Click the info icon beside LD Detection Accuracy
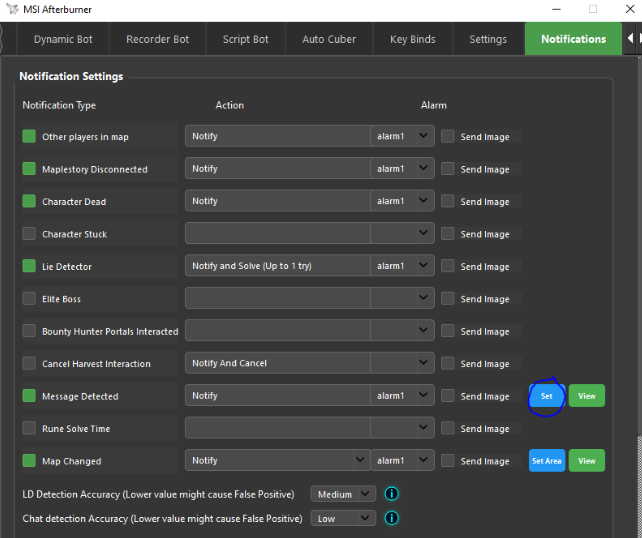This screenshot has height=538, width=642. click(392, 494)
